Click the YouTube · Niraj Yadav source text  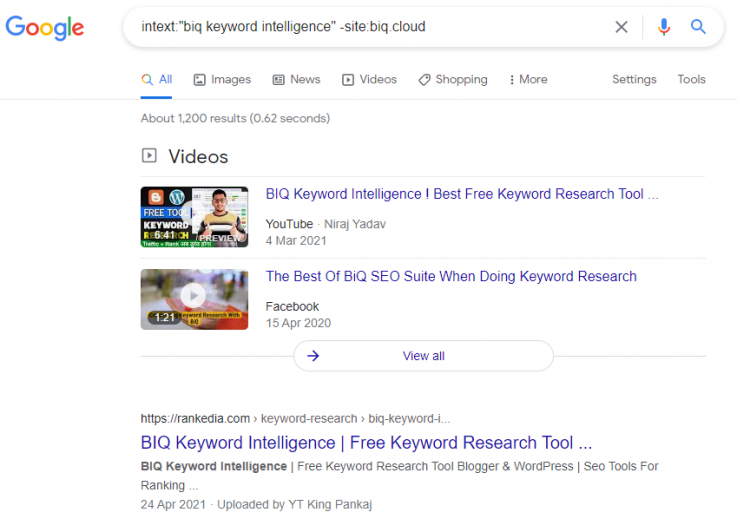point(326,224)
